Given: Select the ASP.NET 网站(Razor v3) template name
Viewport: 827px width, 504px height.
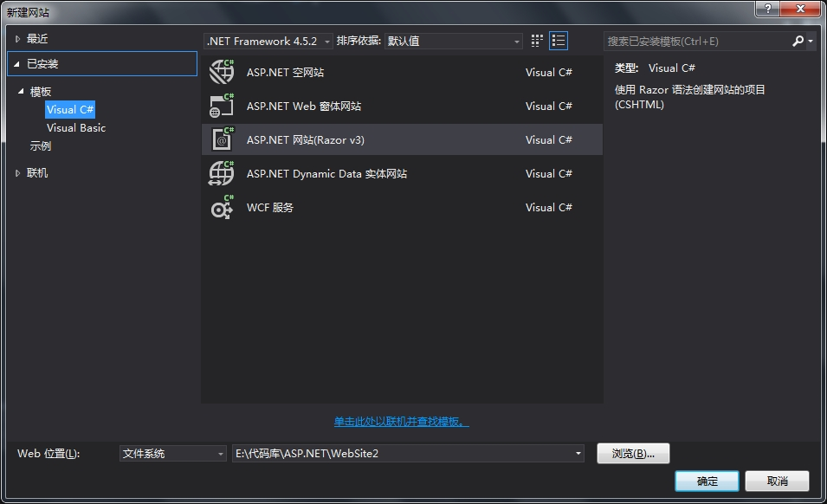Looking at the screenshot, I should 306,139.
